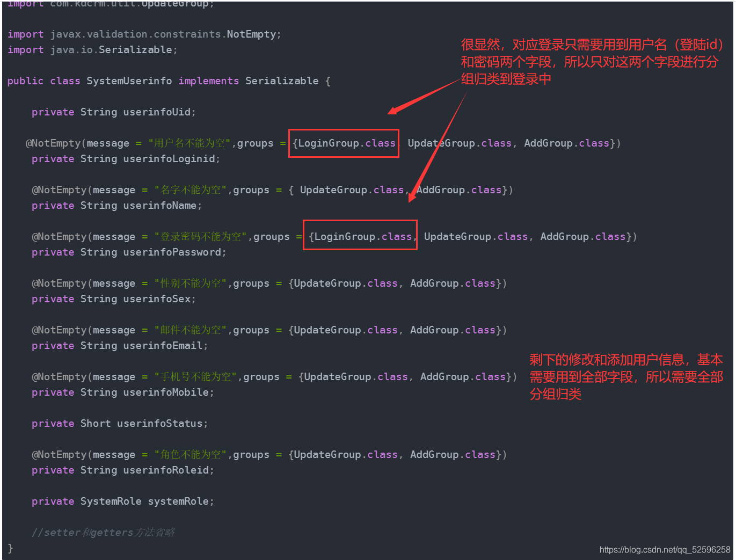
Task: Click the SystemRole type name
Action: 111,501
